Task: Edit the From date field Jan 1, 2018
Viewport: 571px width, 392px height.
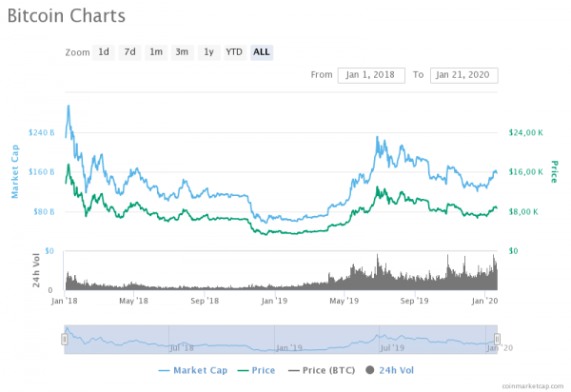Action: 371,75
